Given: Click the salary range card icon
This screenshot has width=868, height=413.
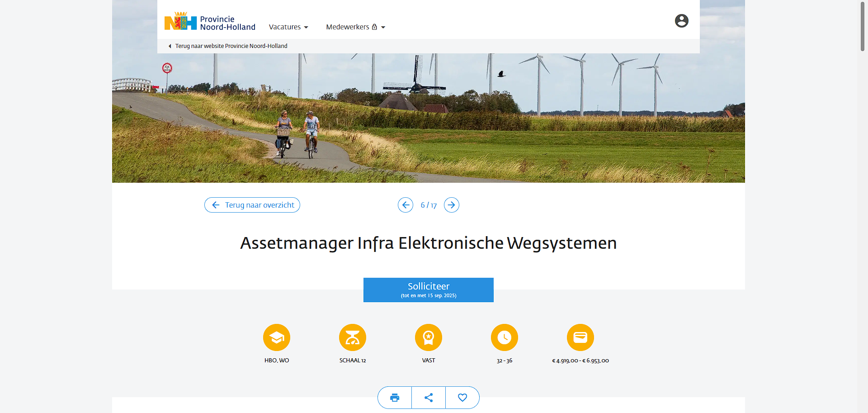Looking at the screenshot, I should 580,337.
